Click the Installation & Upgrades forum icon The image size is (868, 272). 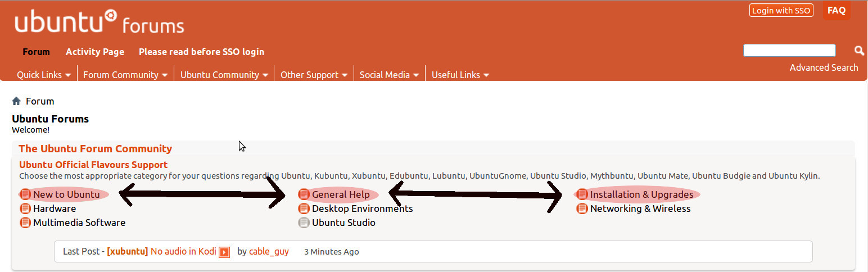coord(582,194)
